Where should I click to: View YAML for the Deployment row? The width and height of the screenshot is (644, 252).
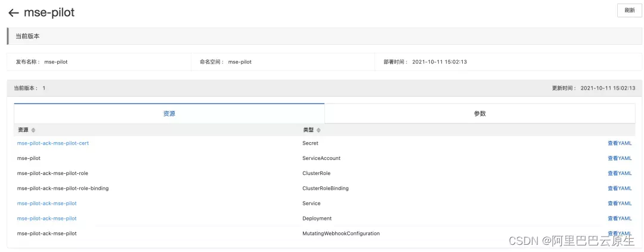pyautogui.click(x=620, y=219)
